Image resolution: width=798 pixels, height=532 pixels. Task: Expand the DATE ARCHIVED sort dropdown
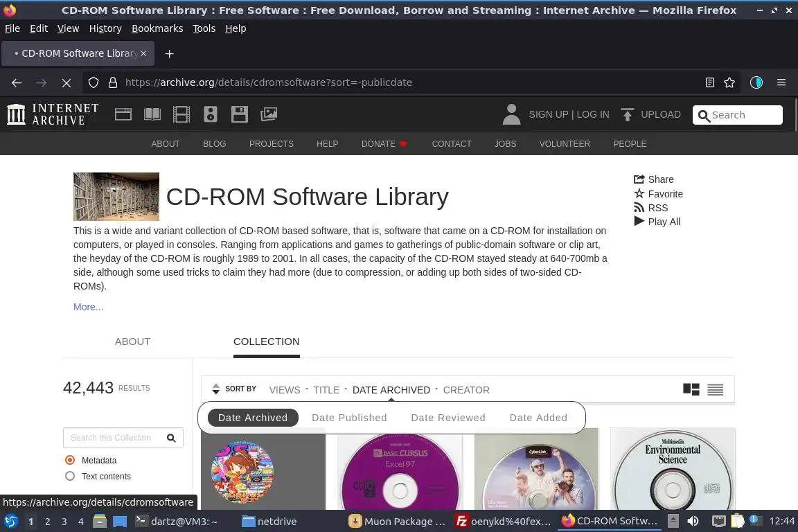[391, 390]
